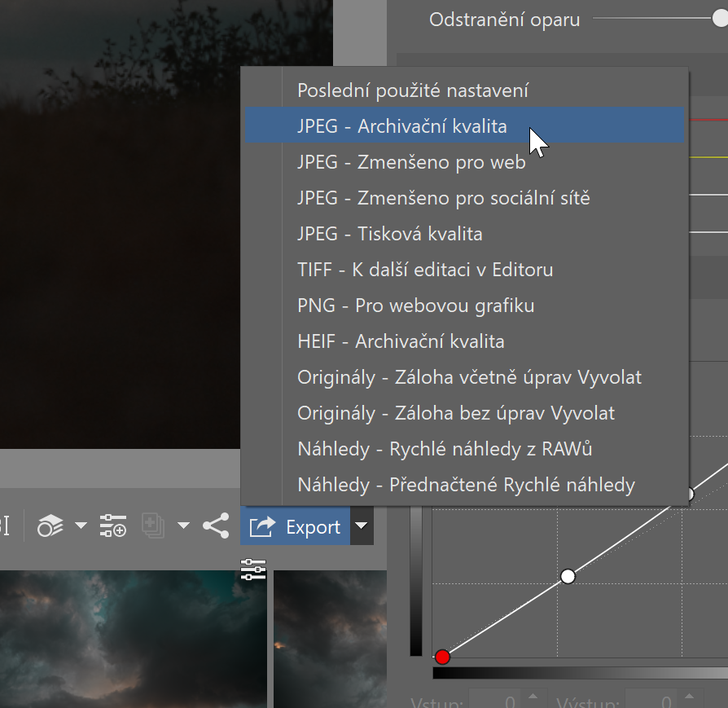Select "PNG - Pro webovou grafiku" preset
This screenshot has width=728, height=708.
(416, 306)
